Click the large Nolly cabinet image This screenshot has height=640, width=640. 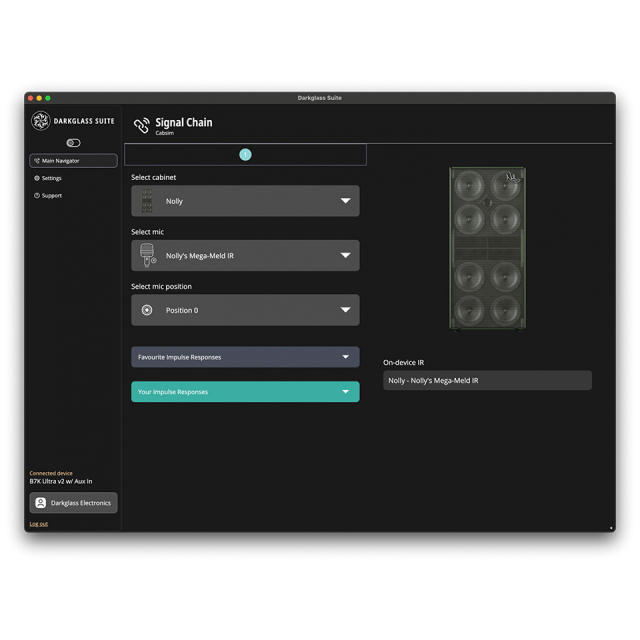click(487, 248)
